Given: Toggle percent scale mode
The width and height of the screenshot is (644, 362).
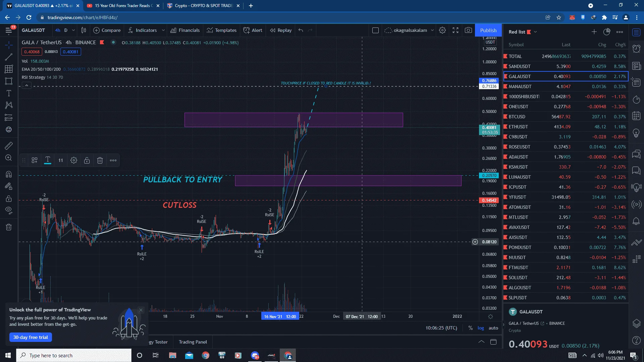Looking at the screenshot, I should point(471,328).
